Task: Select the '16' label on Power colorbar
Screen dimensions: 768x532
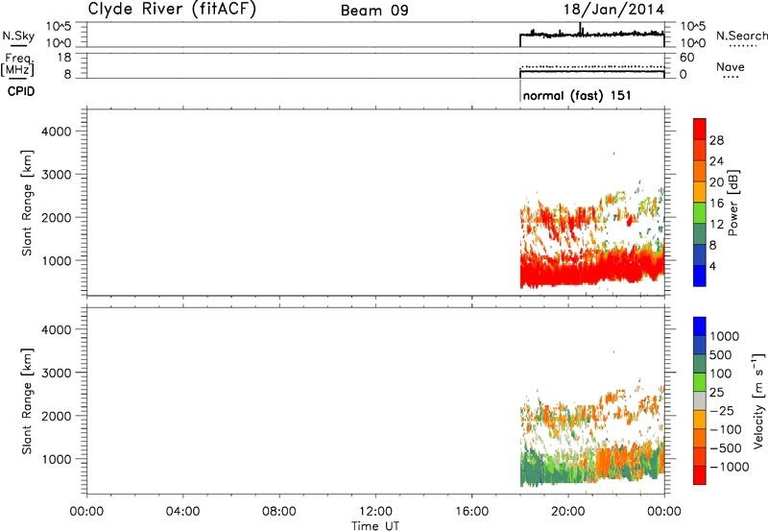Action: tap(716, 204)
